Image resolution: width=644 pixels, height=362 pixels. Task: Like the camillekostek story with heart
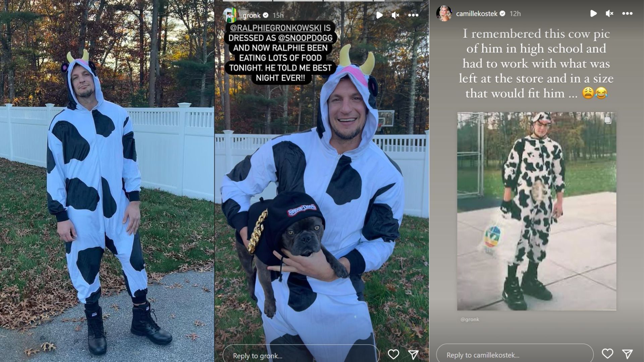[607, 354]
